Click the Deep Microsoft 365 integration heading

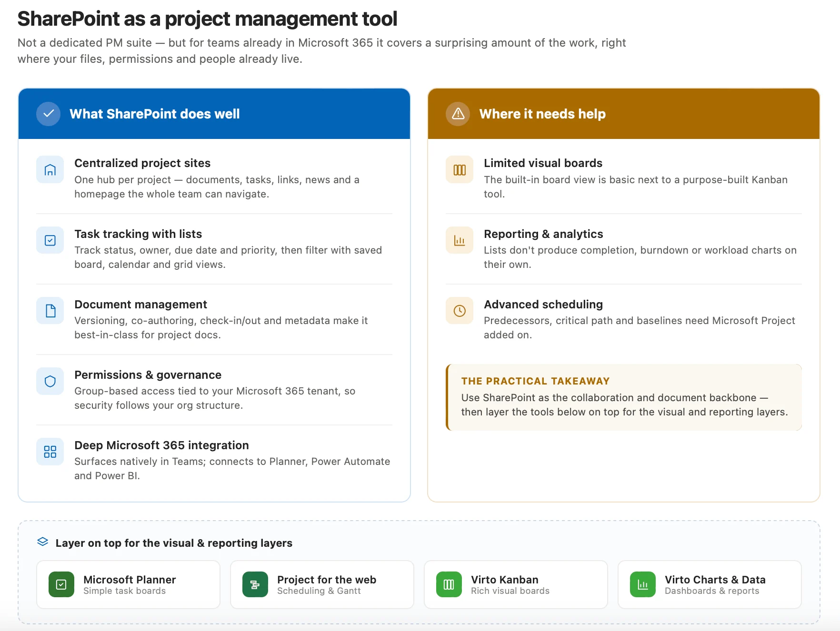point(161,445)
